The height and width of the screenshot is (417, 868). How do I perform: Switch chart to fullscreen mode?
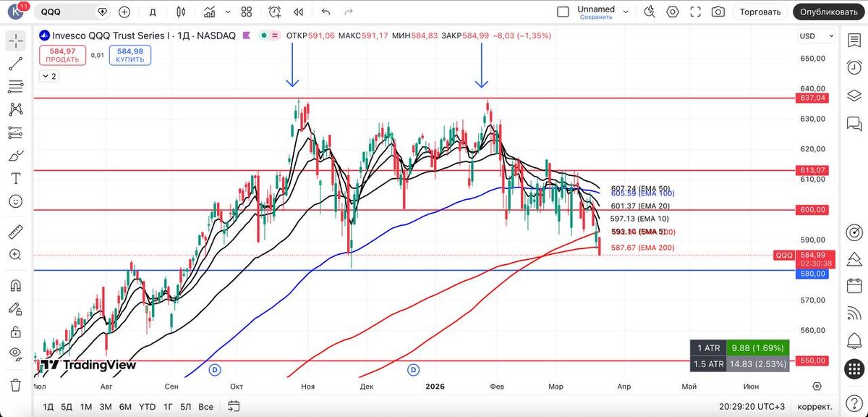(x=696, y=12)
